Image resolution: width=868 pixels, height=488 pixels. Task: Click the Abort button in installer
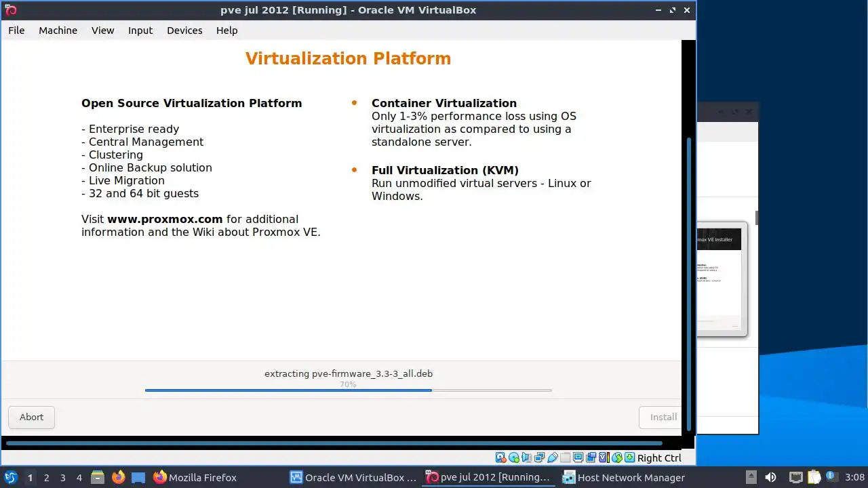31,417
